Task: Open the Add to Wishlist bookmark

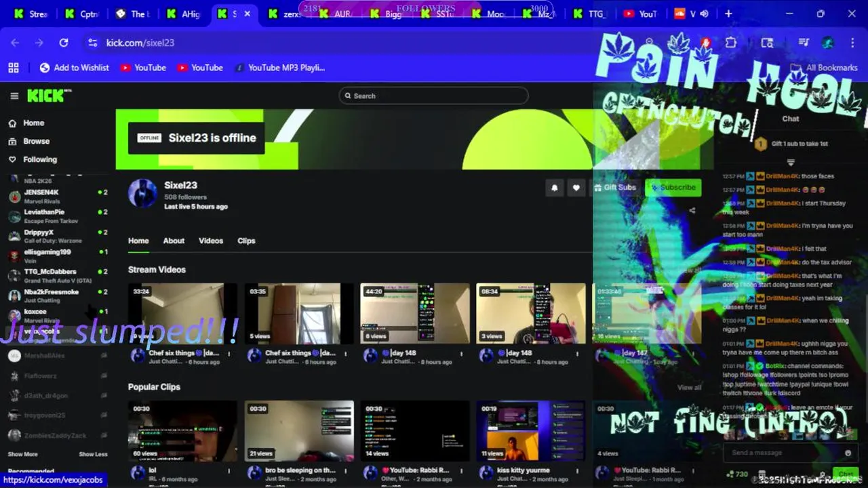Action: pyautogui.click(x=75, y=68)
